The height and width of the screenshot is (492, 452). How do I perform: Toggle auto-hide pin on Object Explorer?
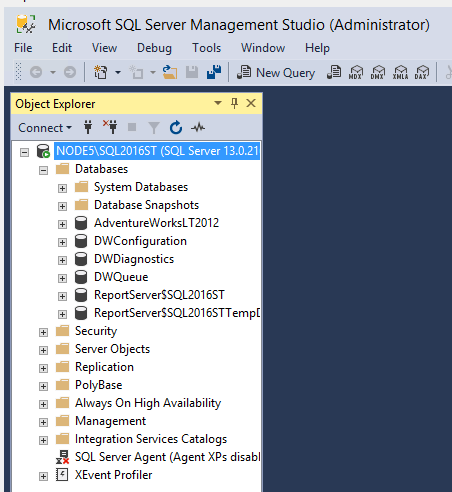pos(234,103)
